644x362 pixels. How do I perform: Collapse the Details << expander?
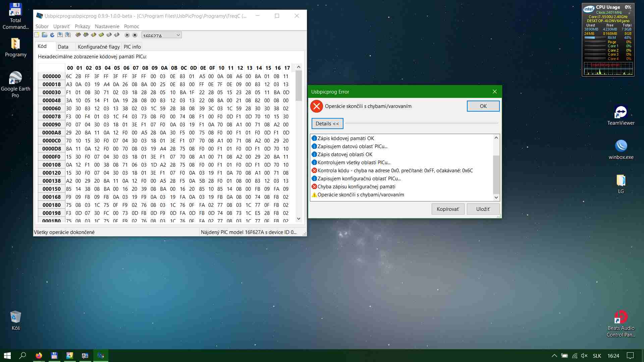[327, 124]
